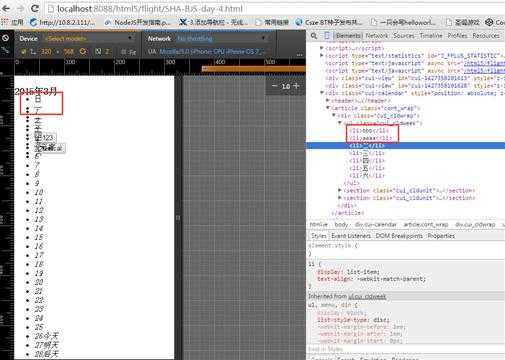The image size is (505, 360).
Task: Open the http://10.8.2.111 bookmark
Action: [62, 22]
